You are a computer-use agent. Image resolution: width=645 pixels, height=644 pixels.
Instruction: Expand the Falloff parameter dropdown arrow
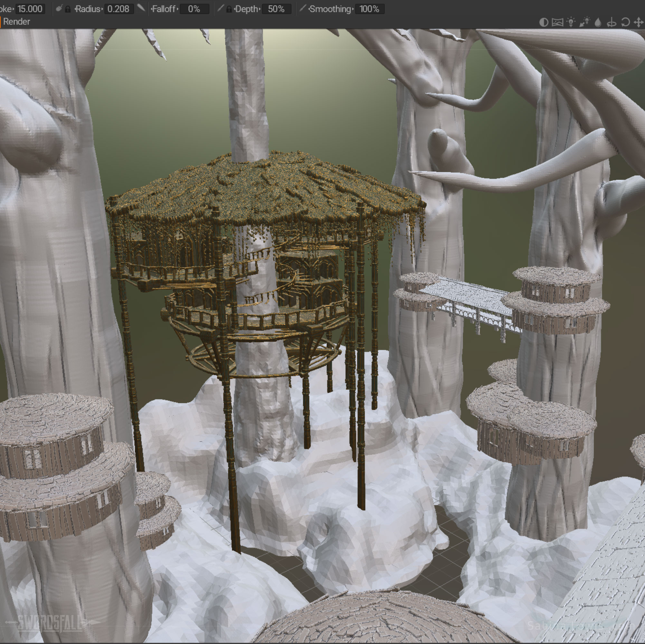(x=178, y=8)
